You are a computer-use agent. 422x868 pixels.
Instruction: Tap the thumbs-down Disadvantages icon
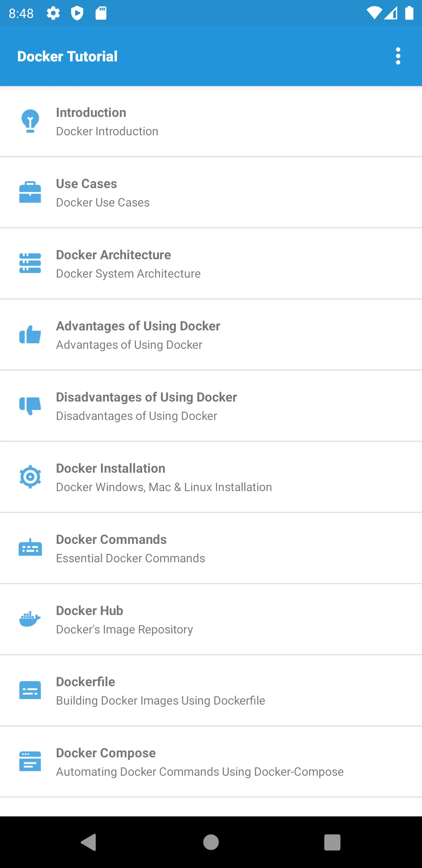tap(30, 406)
